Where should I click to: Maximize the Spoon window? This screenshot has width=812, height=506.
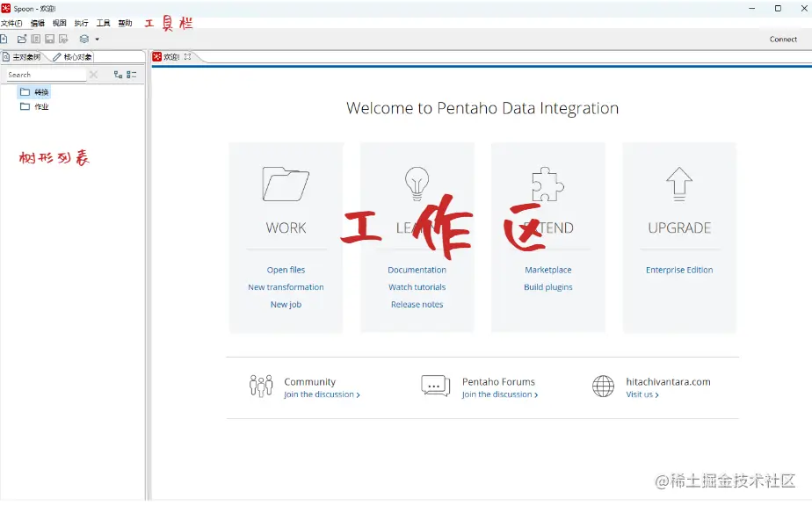click(x=778, y=8)
